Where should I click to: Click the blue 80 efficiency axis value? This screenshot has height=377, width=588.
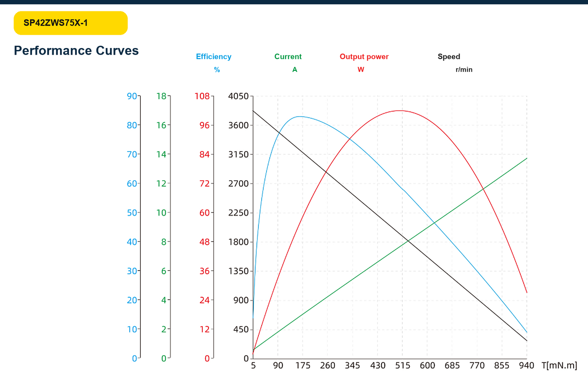(x=132, y=125)
